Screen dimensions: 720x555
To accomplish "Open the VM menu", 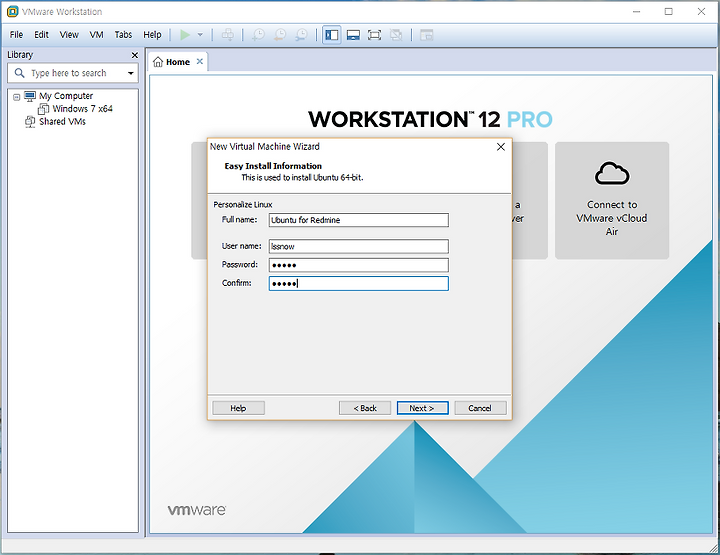I will click(96, 35).
